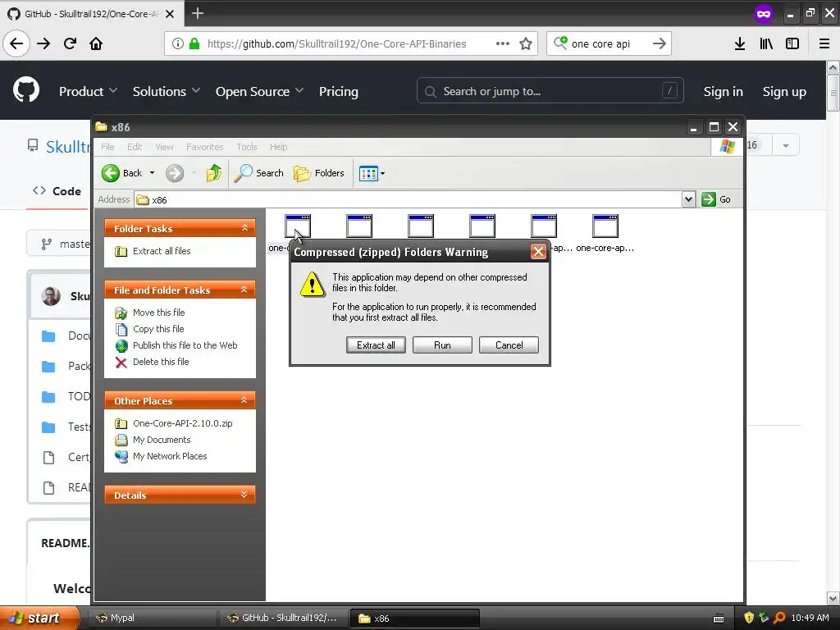The image size is (840, 630).
Task: Collapse the File and Folder Tasks panel
Action: 244,290
